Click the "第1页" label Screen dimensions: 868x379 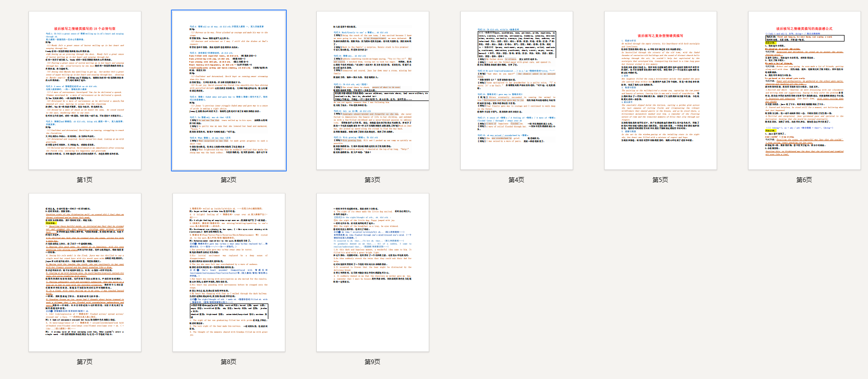tap(85, 180)
